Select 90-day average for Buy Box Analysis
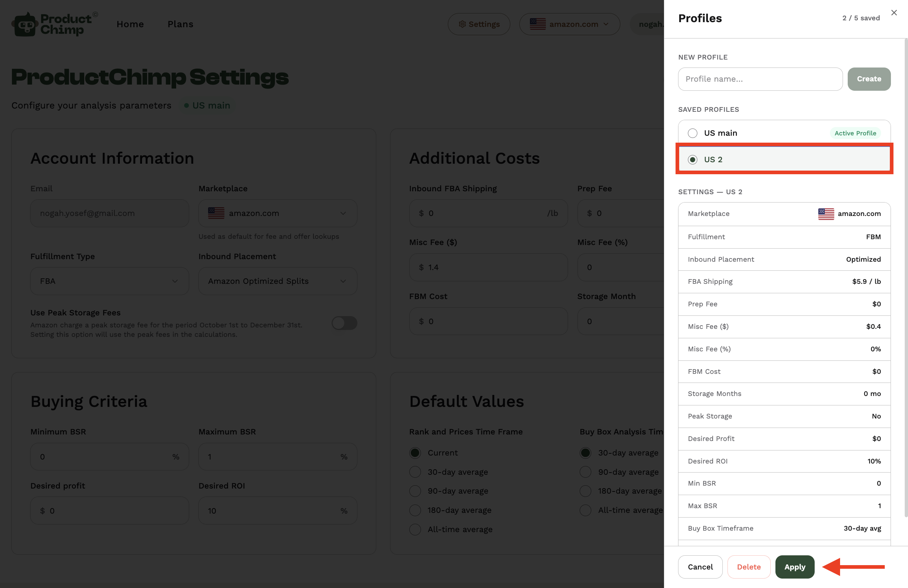The height and width of the screenshot is (588, 908). point(585,472)
